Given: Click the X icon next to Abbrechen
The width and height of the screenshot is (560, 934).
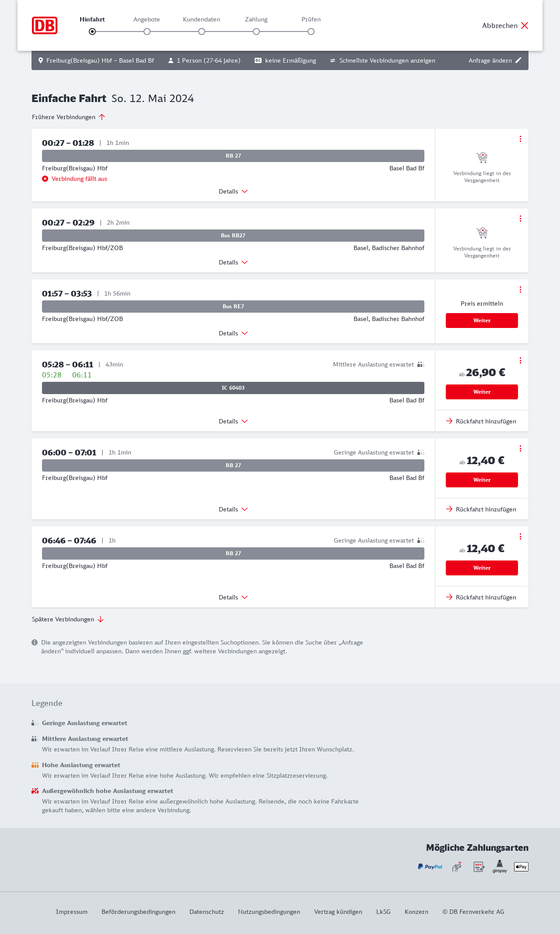Looking at the screenshot, I should point(525,25).
